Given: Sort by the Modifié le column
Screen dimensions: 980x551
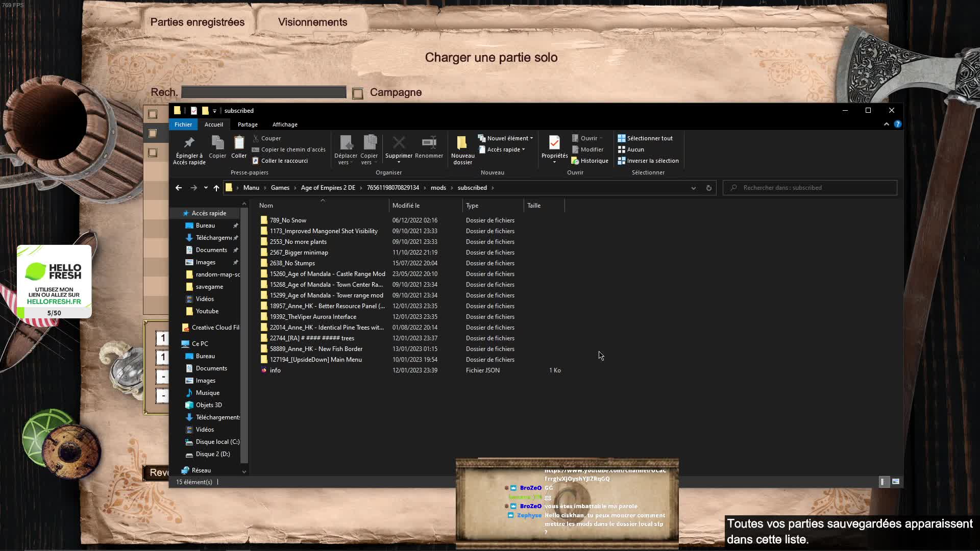Looking at the screenshot, I should [426, 206].
